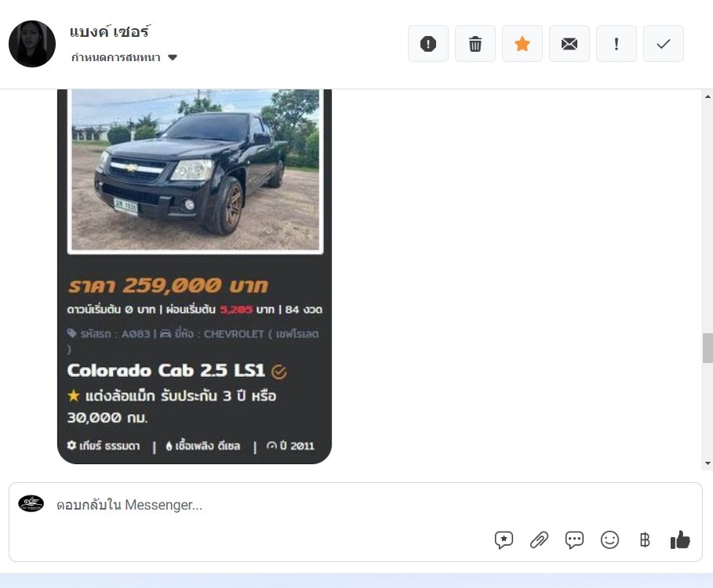Click the chat scrollbar down arrow
Screen dimensions: 713x588
pyautogui.click(x=708, y=463)
